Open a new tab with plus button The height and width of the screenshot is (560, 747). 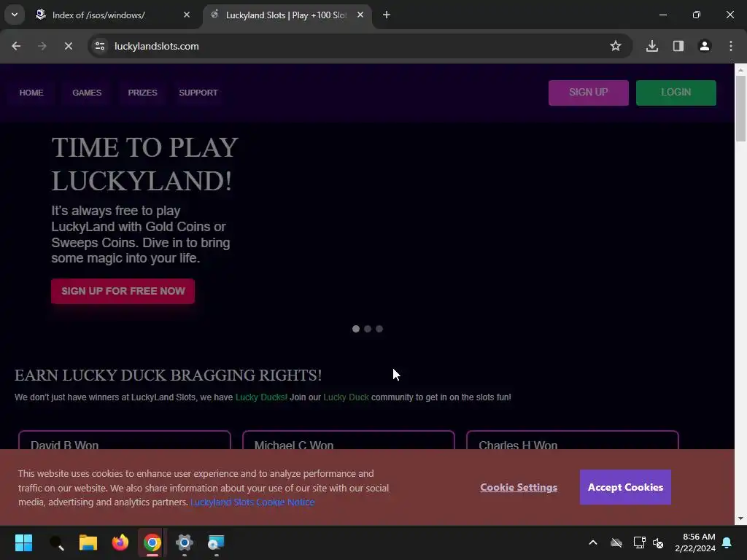[x=387, y=15]
